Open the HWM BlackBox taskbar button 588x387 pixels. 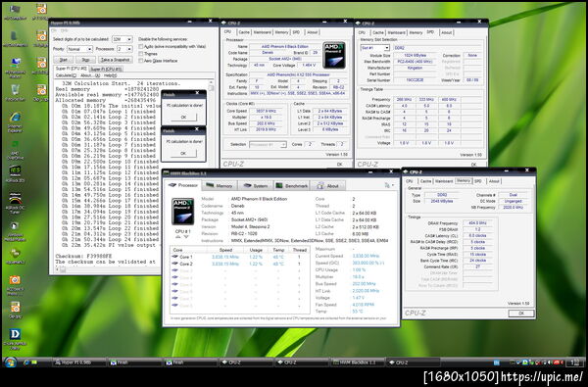358,363
